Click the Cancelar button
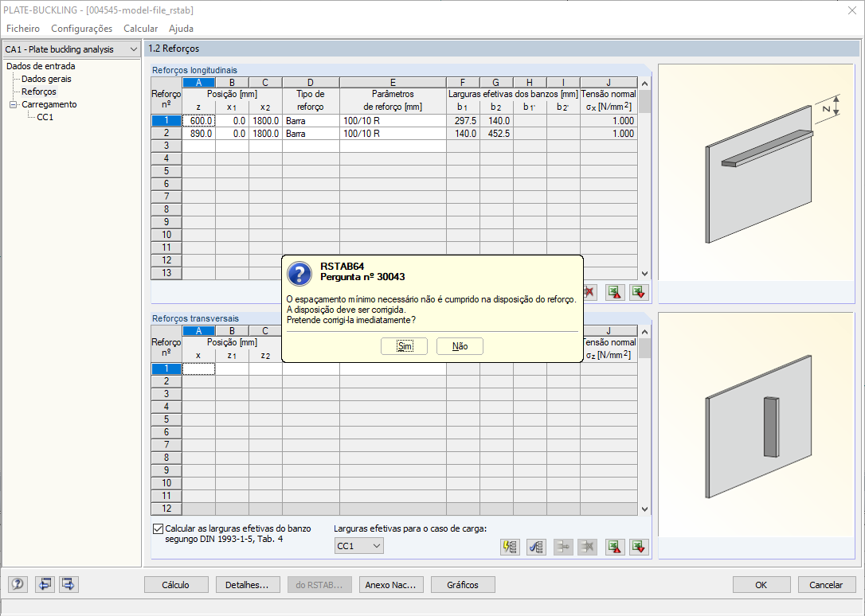Image resolution: width=865 pixels, height=616 pixels. tap(826, 585)
